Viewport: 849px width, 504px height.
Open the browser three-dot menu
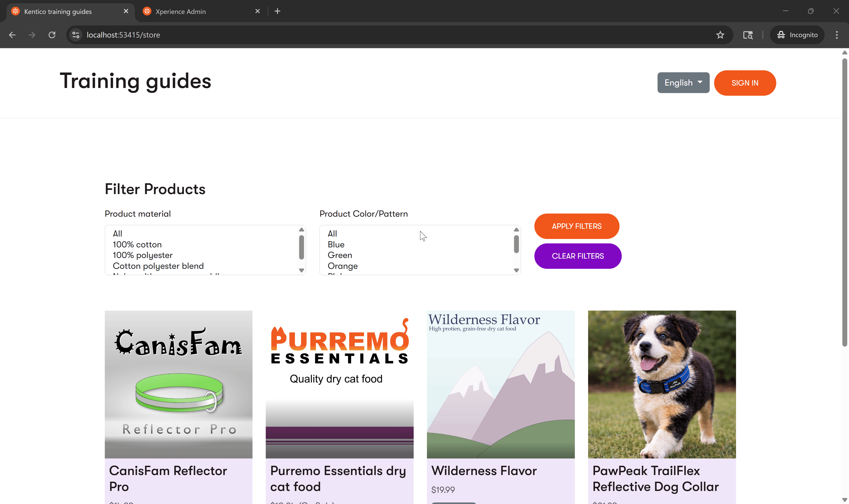click(x=837, y=35)
